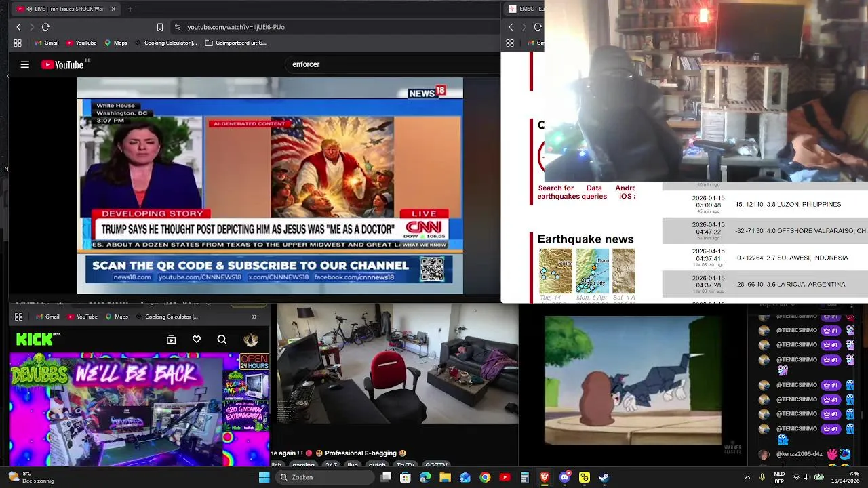Click the News18 video player
The image size is (868, 488).
click(270, 186)
